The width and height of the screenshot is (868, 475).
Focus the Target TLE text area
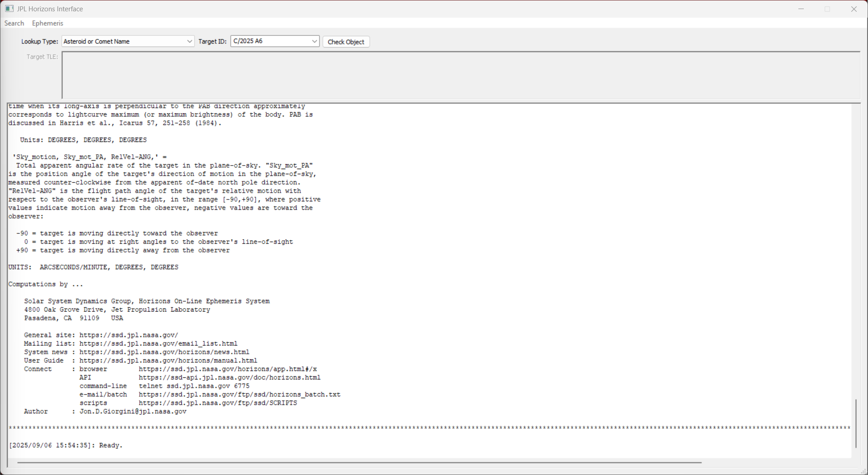[461, 75]
